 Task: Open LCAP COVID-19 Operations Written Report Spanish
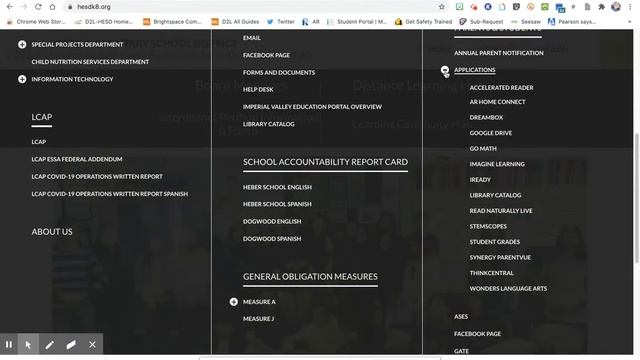(x=110, y=194)
